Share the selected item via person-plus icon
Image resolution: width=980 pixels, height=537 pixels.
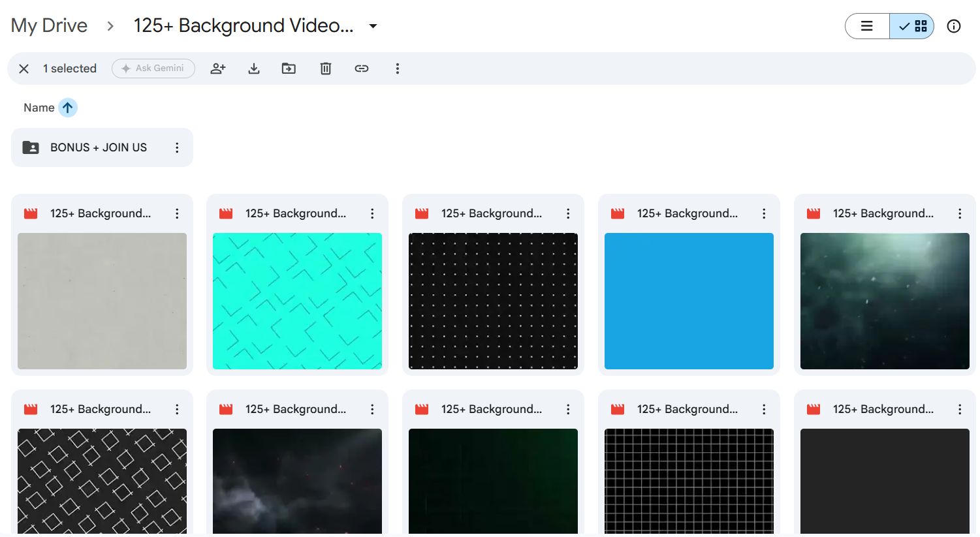[218, 69]
